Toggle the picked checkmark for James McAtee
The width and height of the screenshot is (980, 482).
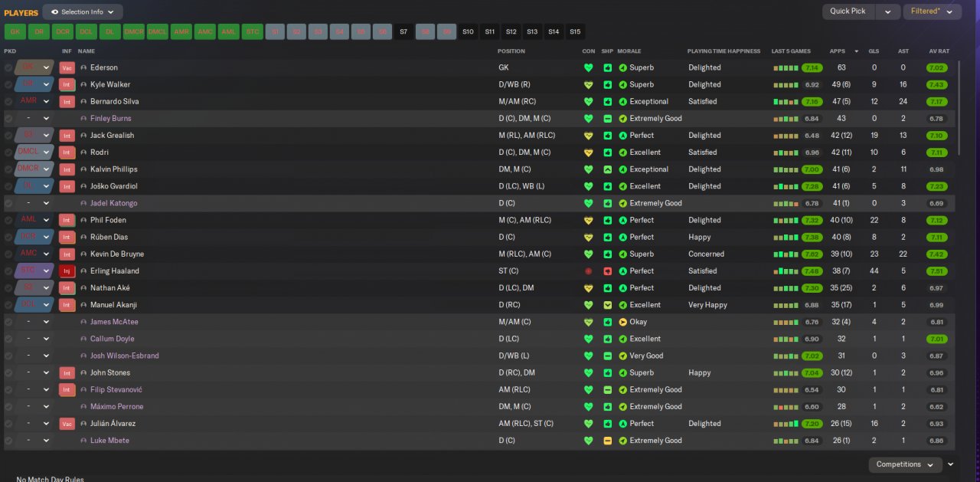[8, 322]
